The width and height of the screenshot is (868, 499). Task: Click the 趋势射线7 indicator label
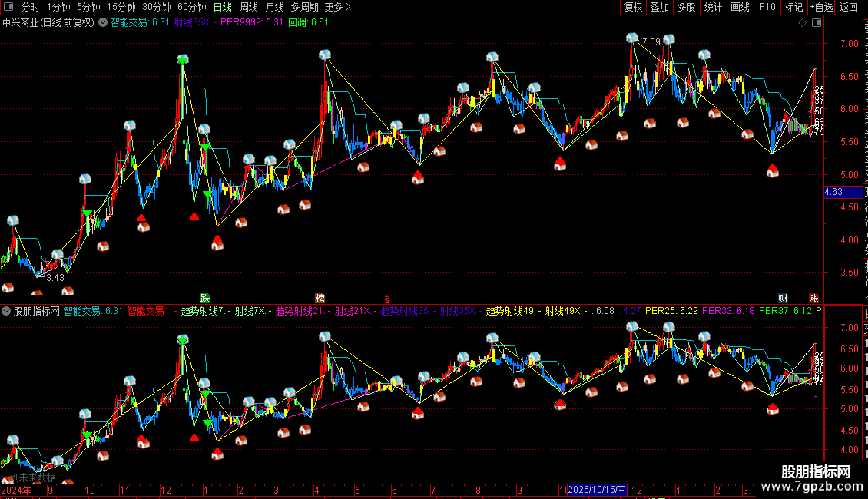(x=205, y=312)
